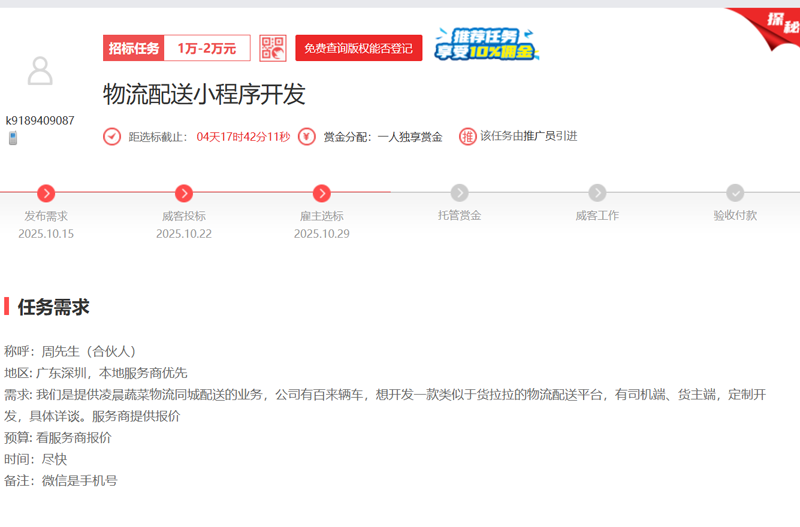The width and height of the screenshot is (800, 527).
Task: Click the line 备注: 微信是手机号
Action: [61, 481]
